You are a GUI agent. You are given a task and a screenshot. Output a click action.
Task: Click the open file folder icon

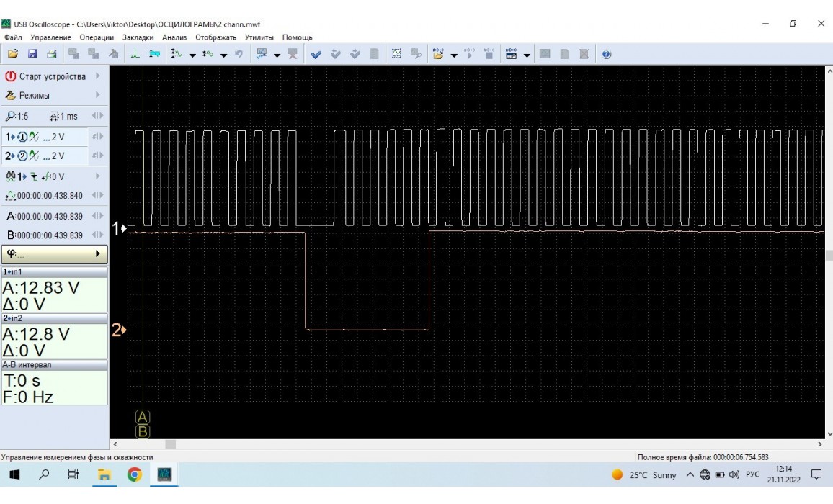point(12,54)
